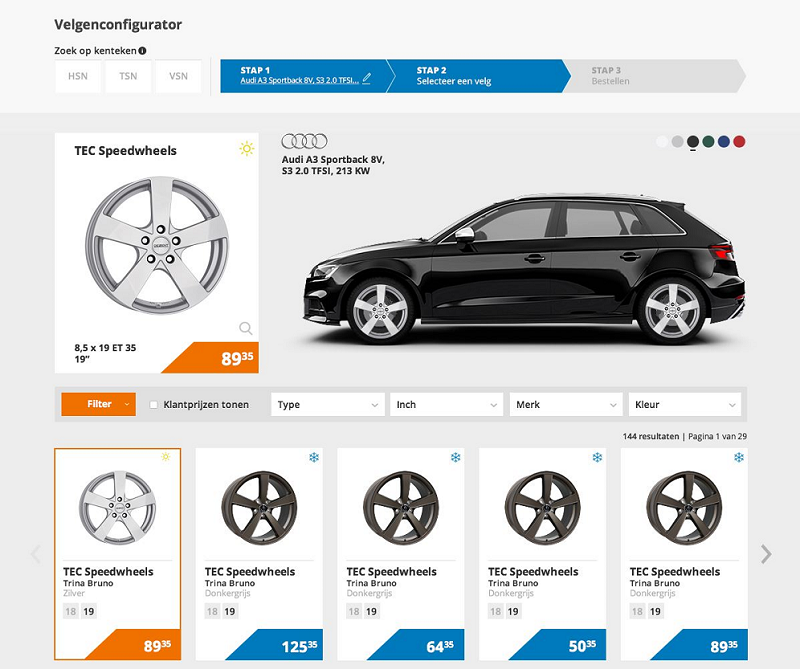Click the Velgenconfigurator heading
The height and width of the screenshot is (669, 800).
click(x=118, y=24)
